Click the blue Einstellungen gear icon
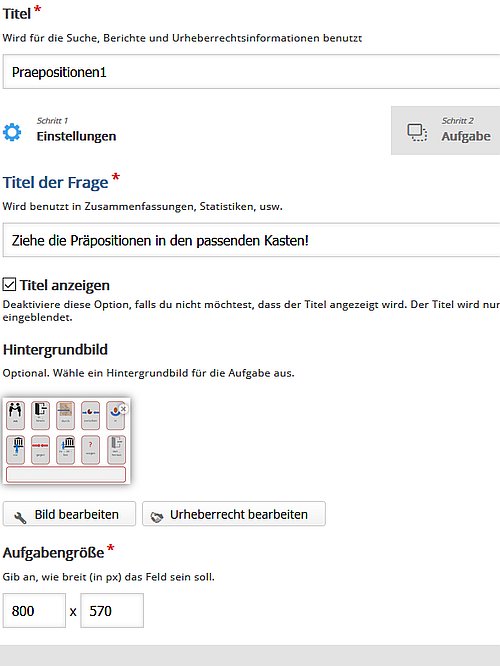The width and height of the screenshot is (500, 666). click(x=12, y=132)
